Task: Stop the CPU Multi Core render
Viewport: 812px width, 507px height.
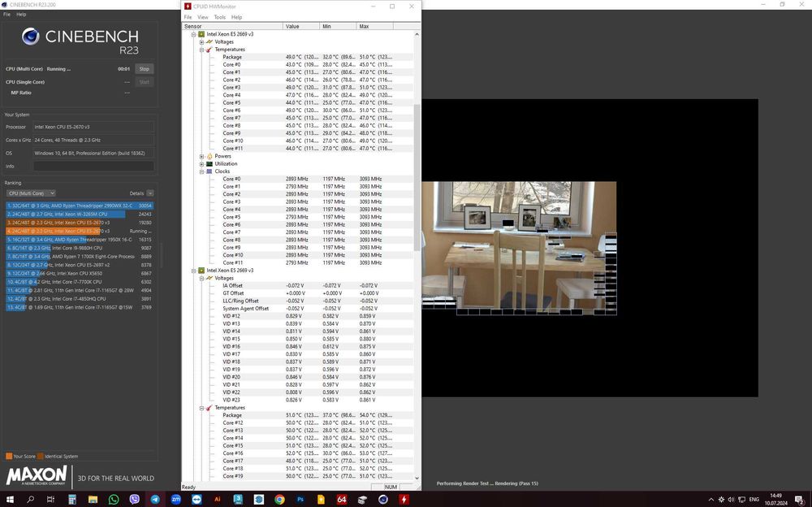Action: pyautogui.click(x=145, y=69)
